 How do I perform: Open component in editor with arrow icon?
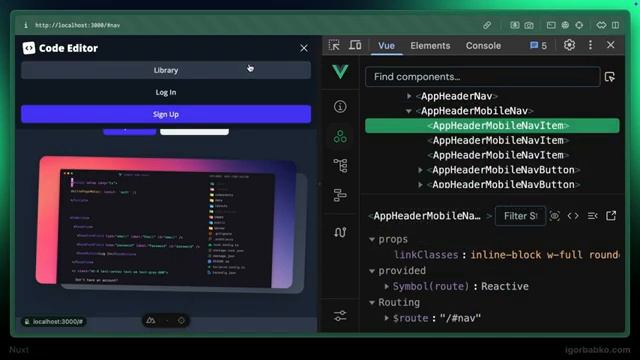click(611, 216)
